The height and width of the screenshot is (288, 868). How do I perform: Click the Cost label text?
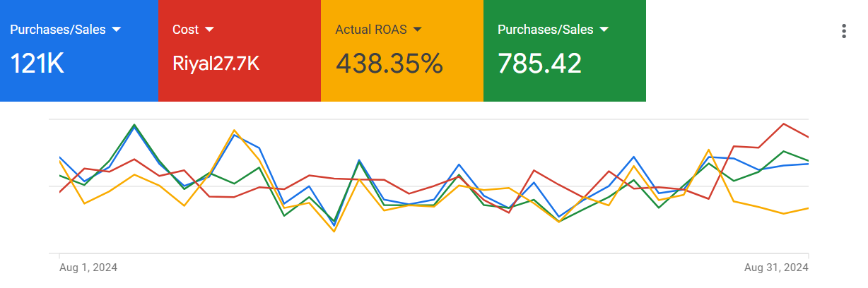185,30
